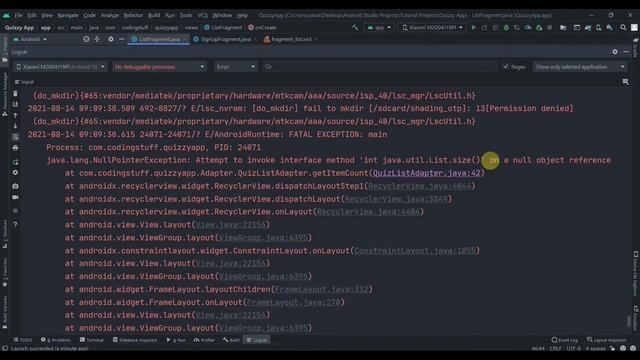
Task: Click the 4 spaces indent status entry
Action: pyautogui.click(x=596, y=349)
